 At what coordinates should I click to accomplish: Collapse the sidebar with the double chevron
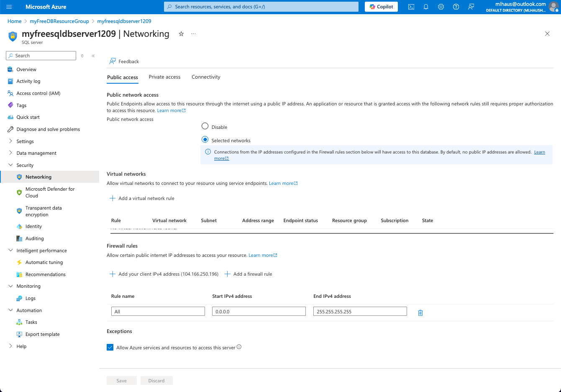tap(93, 56)
